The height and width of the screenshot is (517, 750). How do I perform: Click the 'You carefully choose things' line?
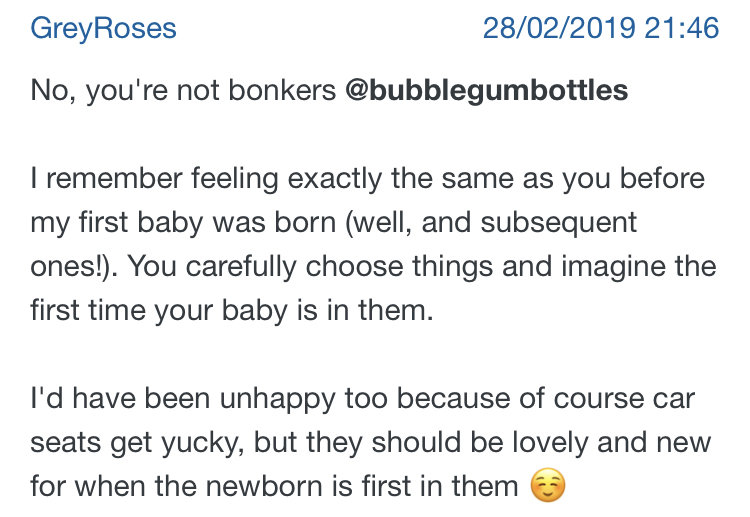pyautogui.click(x=373, y=266)
